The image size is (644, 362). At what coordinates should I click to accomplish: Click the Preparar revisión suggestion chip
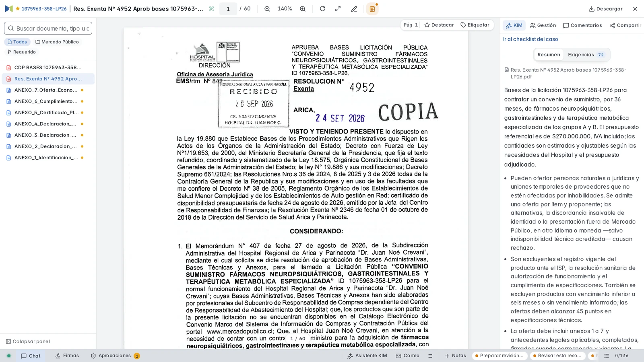point(500,356)
